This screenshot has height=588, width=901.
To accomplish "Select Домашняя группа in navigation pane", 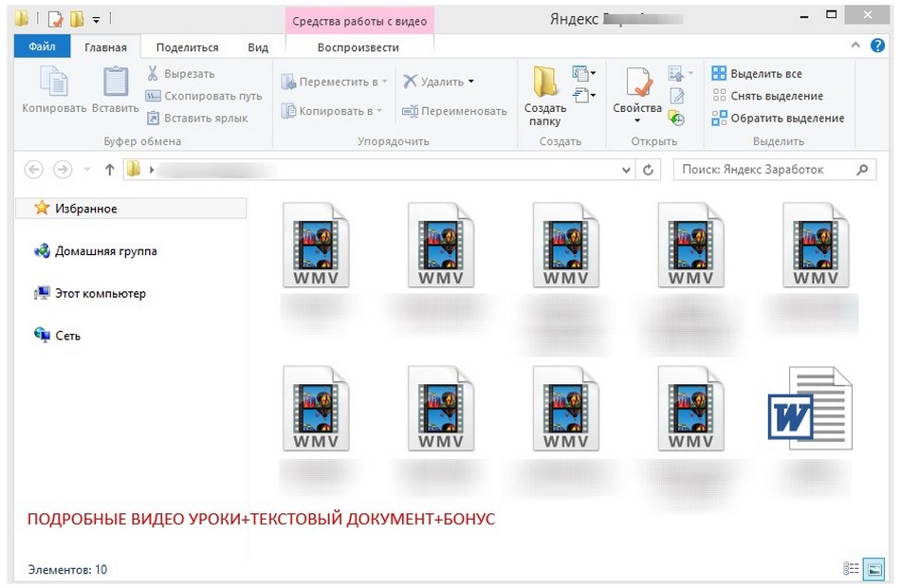I will 96,251.
